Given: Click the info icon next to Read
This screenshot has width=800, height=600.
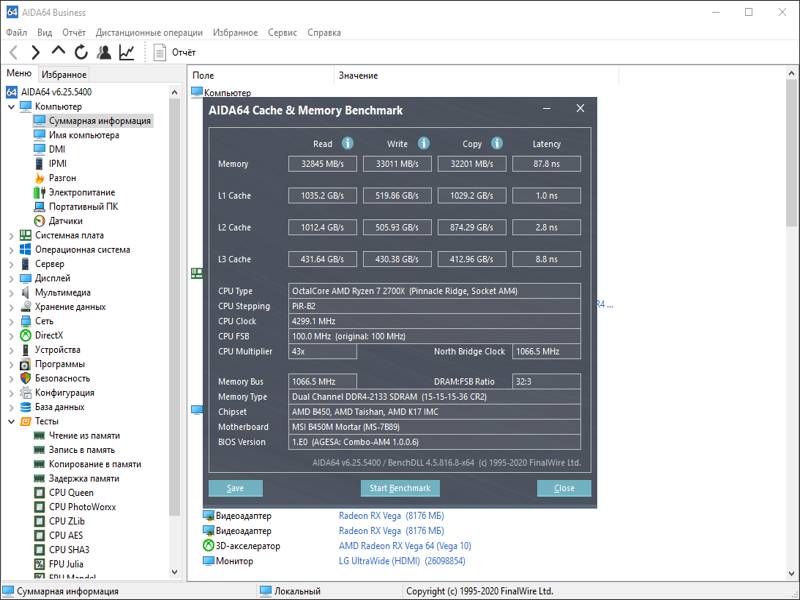Looking at the screenshot, I should click(x=348, y=143).
